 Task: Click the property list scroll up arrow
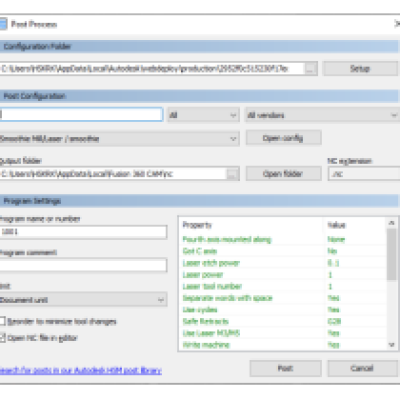point(392,223)
